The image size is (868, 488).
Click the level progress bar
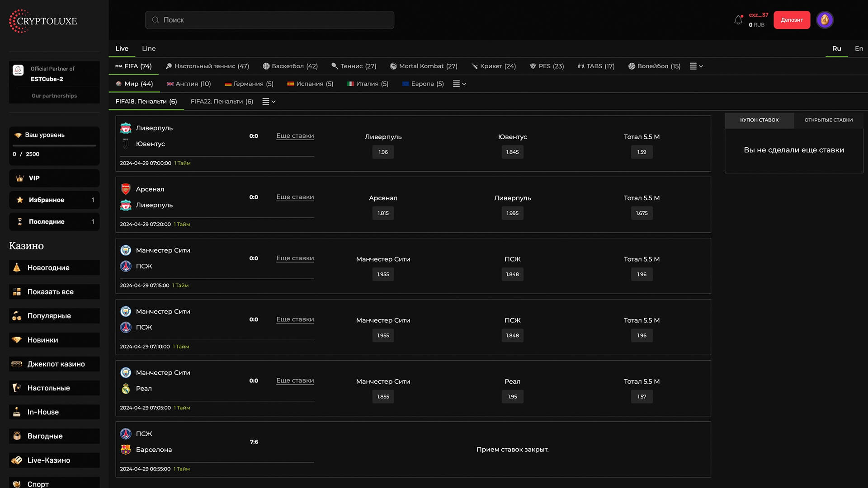coord(54,145)
